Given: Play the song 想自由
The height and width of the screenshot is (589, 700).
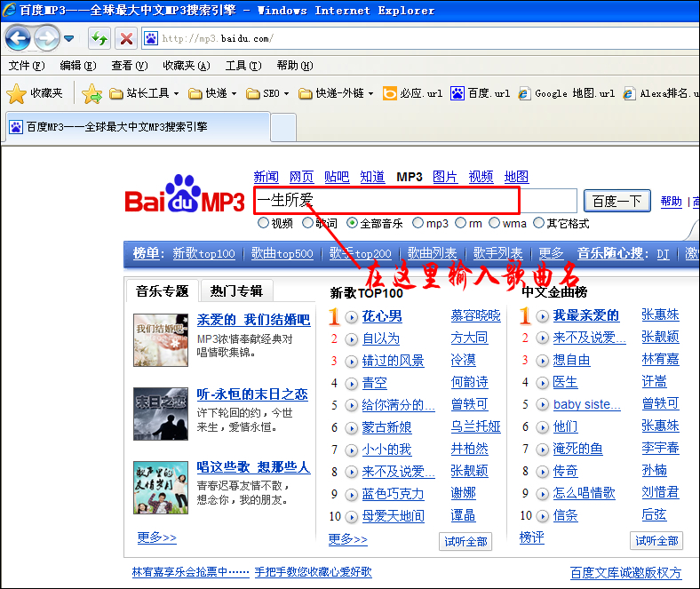Looking at the screenshot, I should pos(543,361).
